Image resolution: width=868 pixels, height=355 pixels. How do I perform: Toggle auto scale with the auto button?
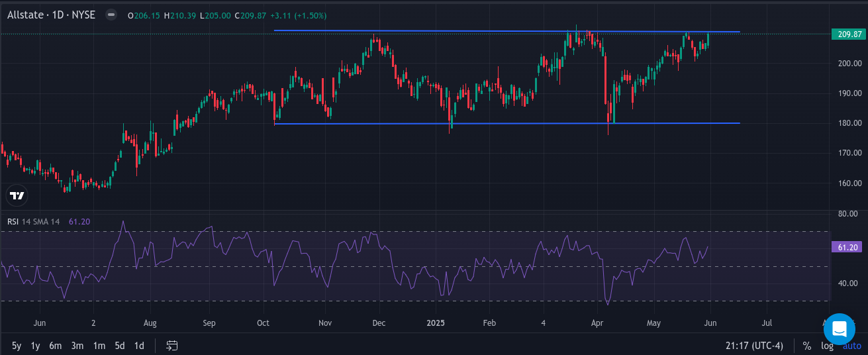[x=851, y=345]
